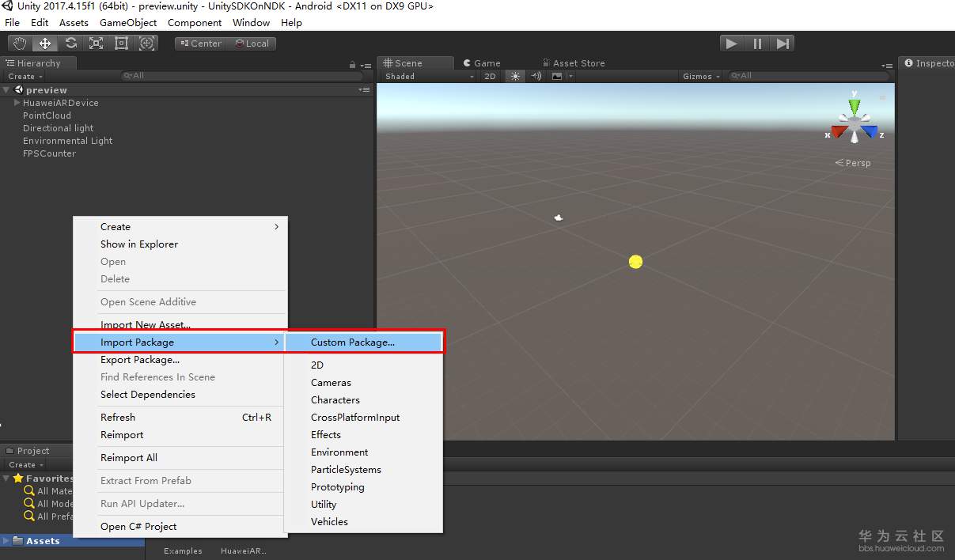Select the Move tool
Viewport: 955px width, 560px height.
pyautogui.click(x=45, y=44)
